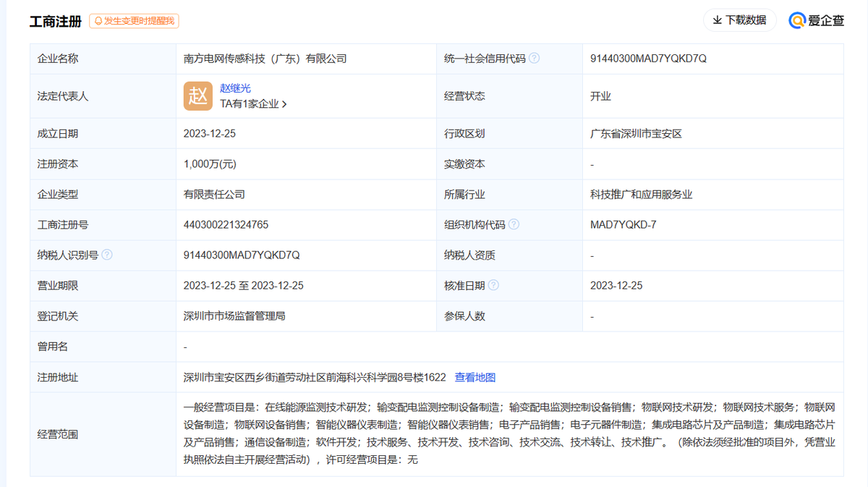Image resolution: width=868 pixels, height=487 pixels.
Task: Click organization code value MAD7YQKD-7
Action: [x=623, y=225]
